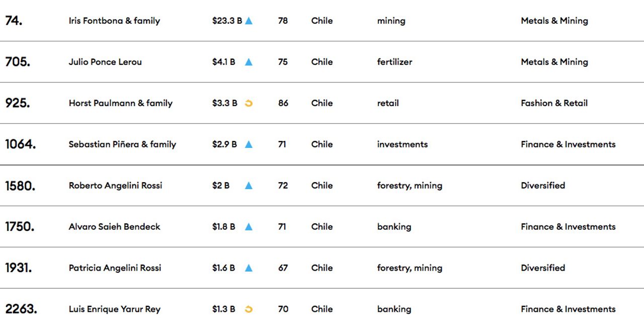Click blue up arrow beside $23.3 B
644x329 pixels.
(x=249, y=21)
